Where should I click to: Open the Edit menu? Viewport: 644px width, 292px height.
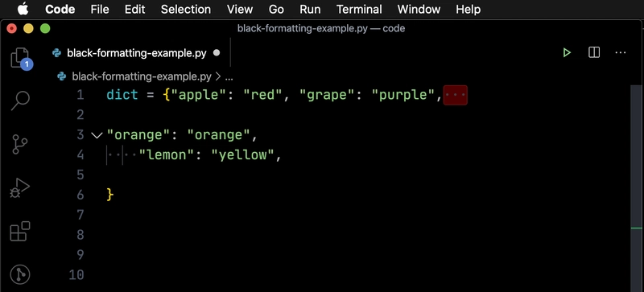(x=134, y=9)
